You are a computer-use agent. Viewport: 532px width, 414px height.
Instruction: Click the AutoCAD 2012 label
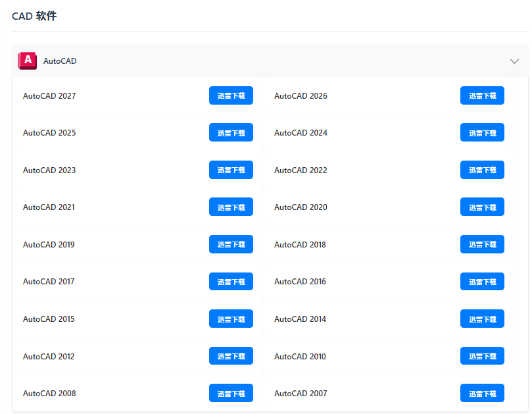pos(49,356)
